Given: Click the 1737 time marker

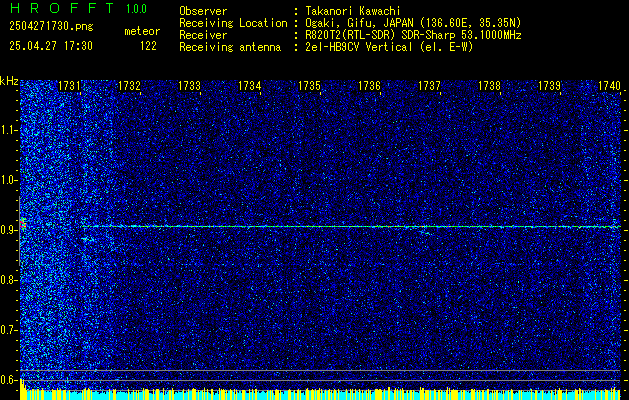Looking at the screenshot, I should 429,85.
